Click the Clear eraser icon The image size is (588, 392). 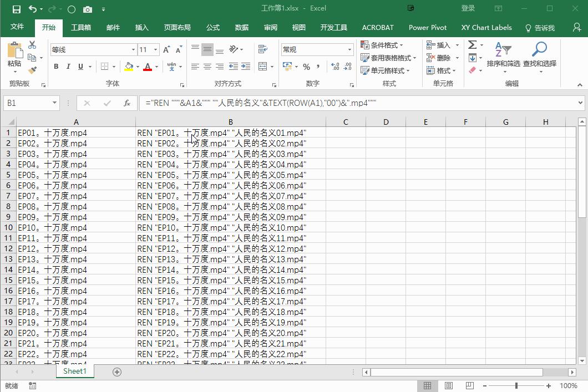tap(473, 70)
